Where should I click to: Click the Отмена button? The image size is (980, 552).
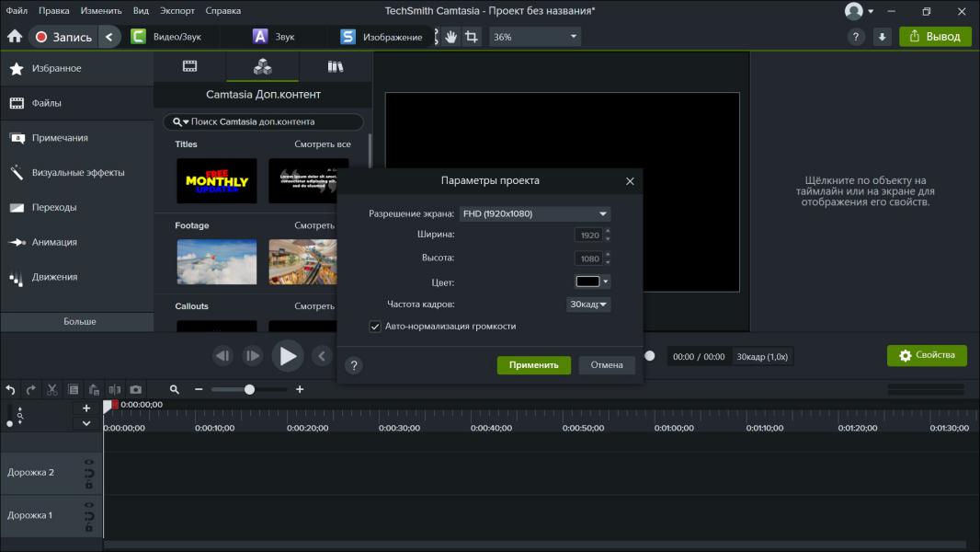pos(606,365)
